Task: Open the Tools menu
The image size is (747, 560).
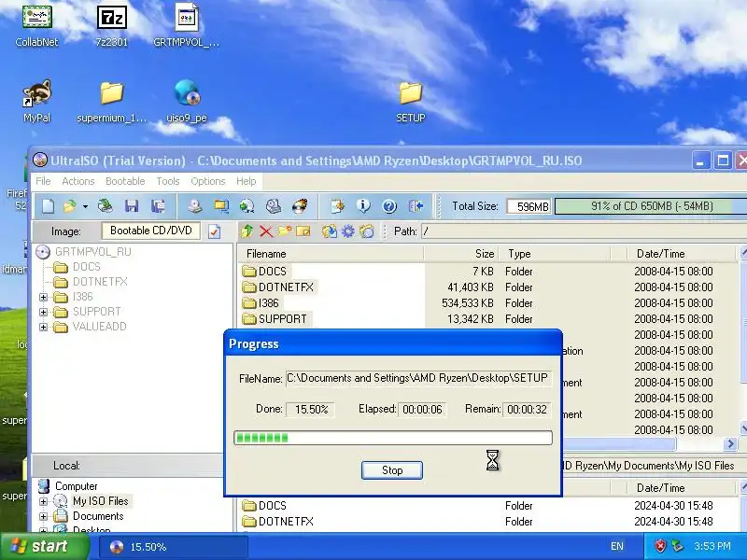Action: [x=168, y=181]
